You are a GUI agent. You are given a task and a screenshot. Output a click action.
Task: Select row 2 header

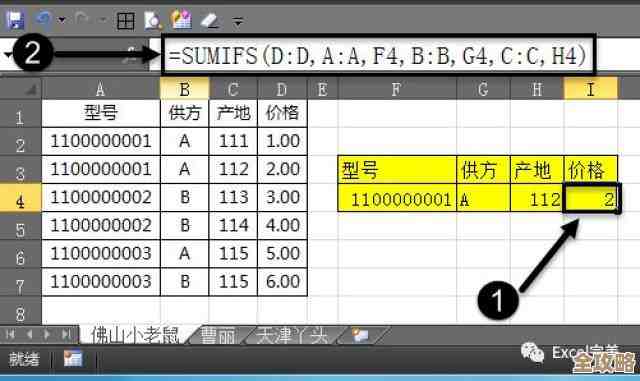click(x=20, y=142)
